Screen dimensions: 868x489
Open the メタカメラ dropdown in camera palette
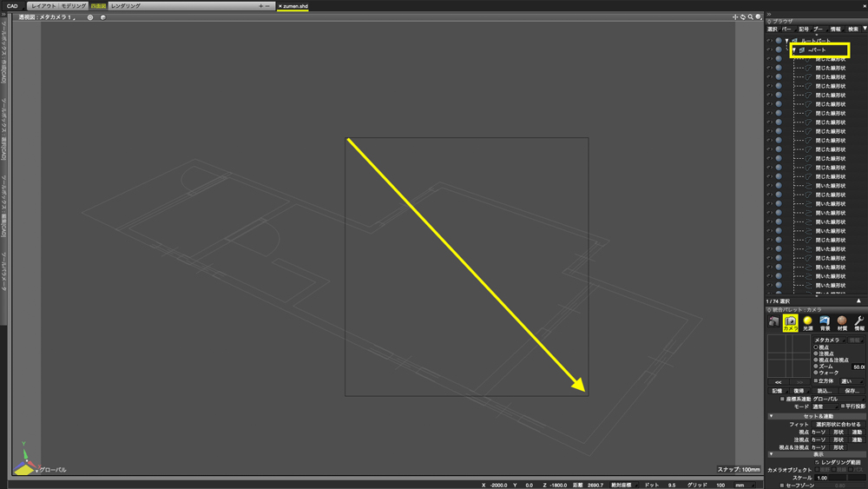(x=829, y=340)
